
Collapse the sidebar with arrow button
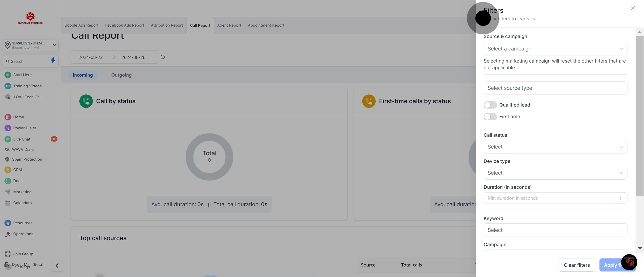[x=57, y=266]
